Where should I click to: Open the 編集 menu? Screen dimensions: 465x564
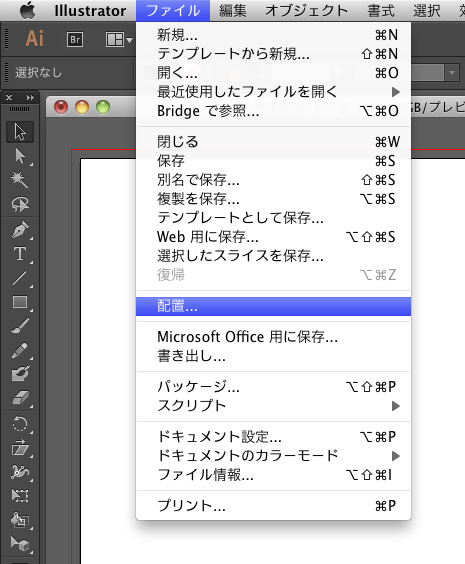[233, 11]
